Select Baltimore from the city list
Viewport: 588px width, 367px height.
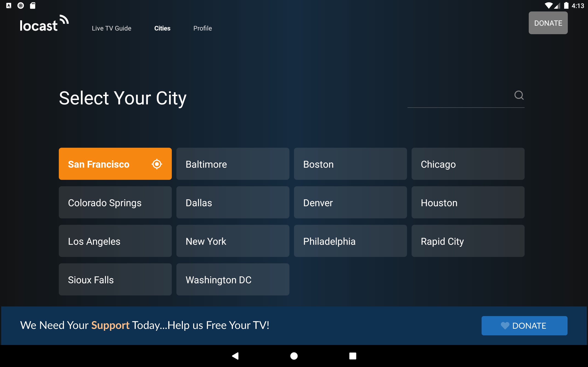tap(232, 164)
